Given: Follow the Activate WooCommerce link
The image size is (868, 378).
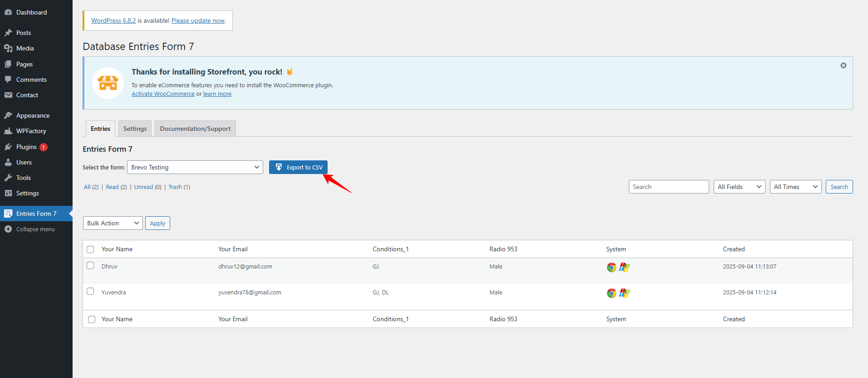Looking at the screenshot, I should (x=163, y=94).
